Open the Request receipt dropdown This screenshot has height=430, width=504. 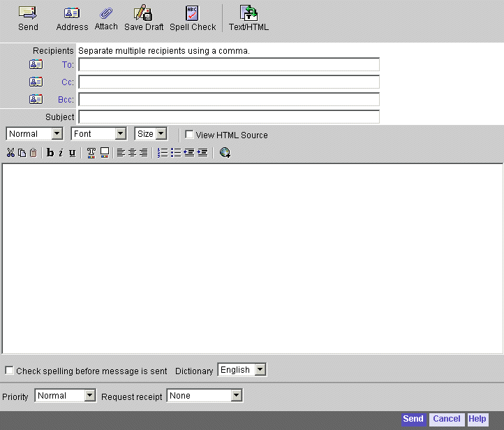[205, 395]
